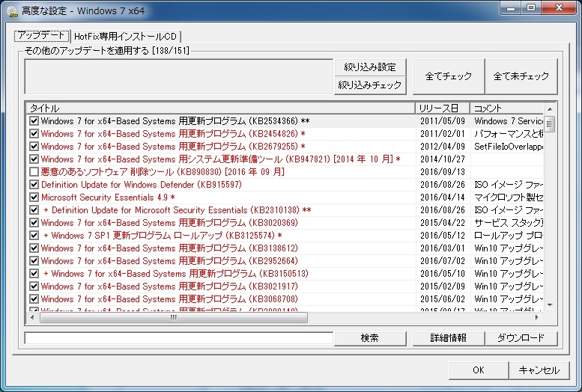This screenshot has width=582, height=392.
Task: Sort by the リリース日 column header
Action: 443,108
